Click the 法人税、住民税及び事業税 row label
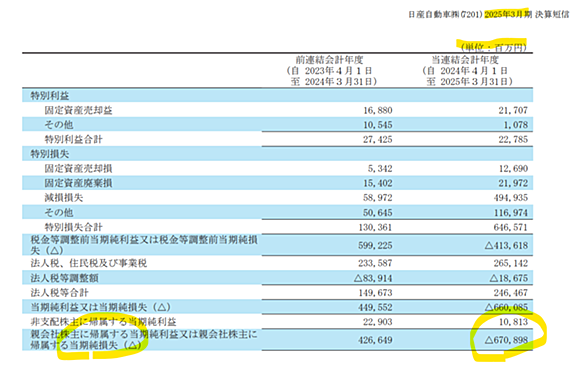The height and width of the screenshot is (377, 586). click(89, 263)
